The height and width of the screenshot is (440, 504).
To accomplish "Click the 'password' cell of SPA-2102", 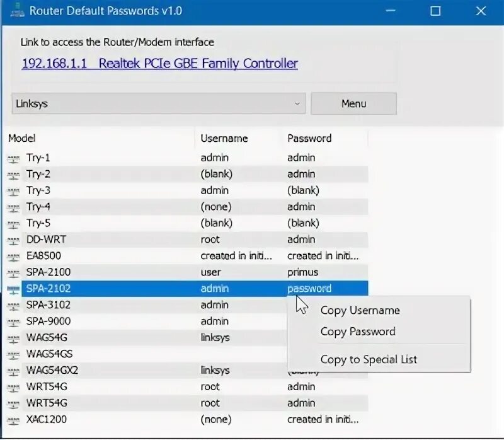I will [x=309, y=289].
